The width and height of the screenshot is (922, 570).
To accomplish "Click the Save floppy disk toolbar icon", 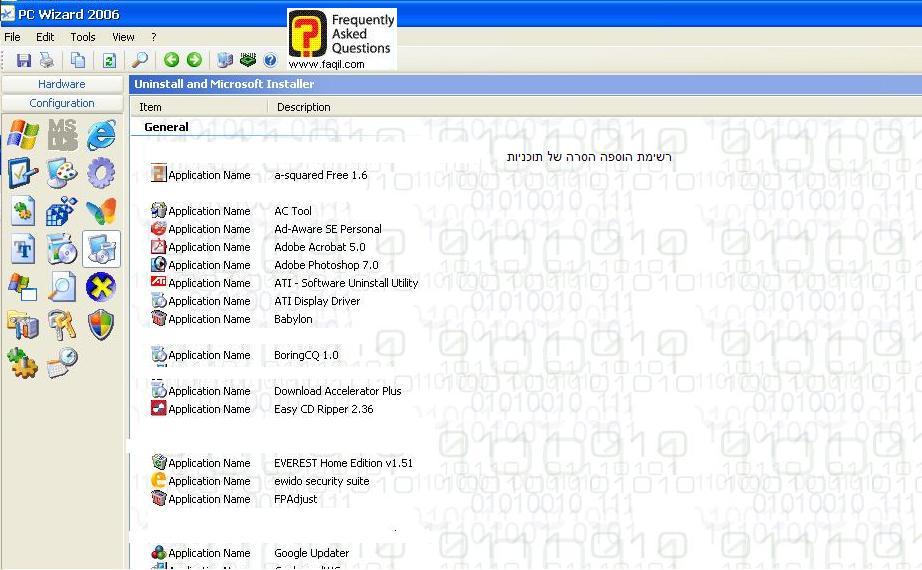I will click(x=23, y=61).
